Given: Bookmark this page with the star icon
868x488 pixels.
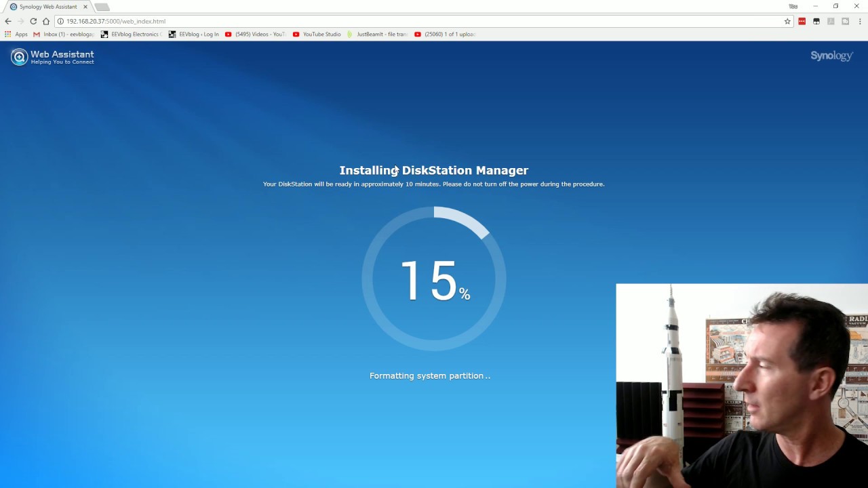Looking at the screenshot, I should 787,21.
